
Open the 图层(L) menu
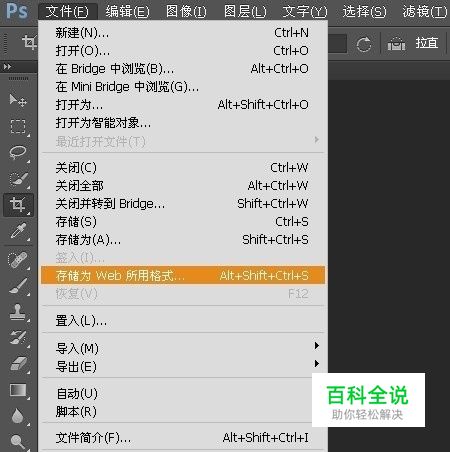click(245, 12)
